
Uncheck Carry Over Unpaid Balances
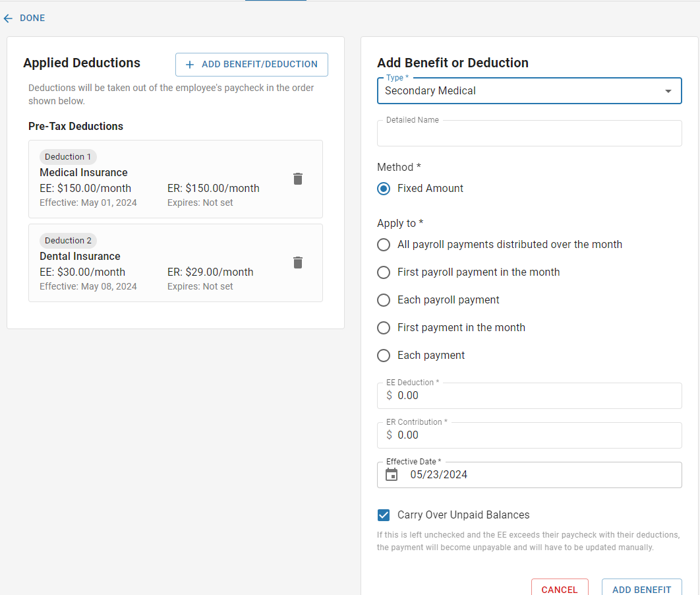click(384, 515)
